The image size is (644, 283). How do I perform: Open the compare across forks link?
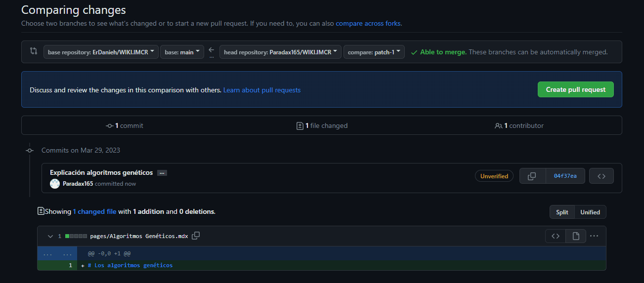pos(368,23)
